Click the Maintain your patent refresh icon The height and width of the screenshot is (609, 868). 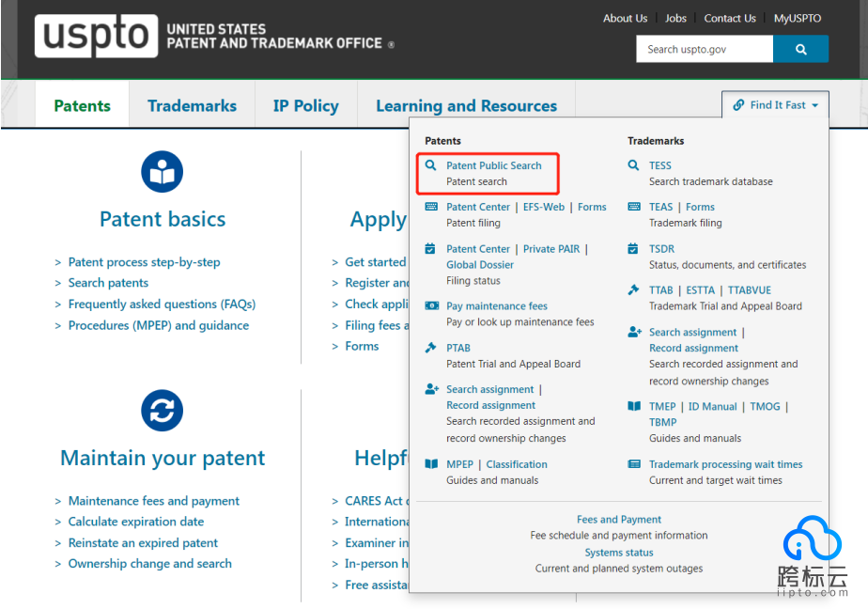[x=163, y=411]
